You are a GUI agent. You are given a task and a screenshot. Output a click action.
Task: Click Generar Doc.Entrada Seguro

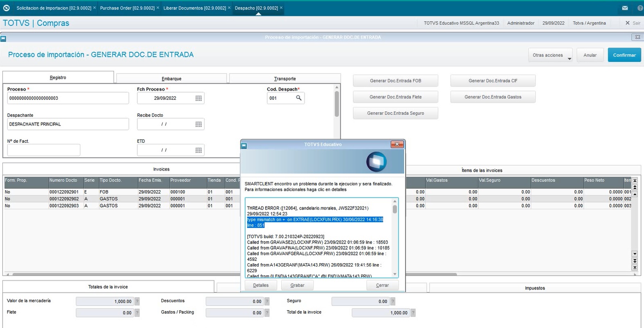click(396, 113)
